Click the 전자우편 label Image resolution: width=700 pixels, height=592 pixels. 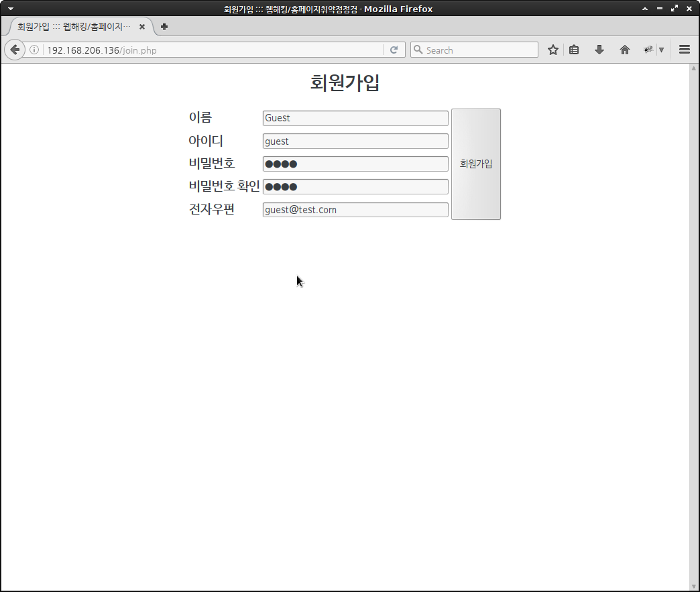(x=212, y=209)
